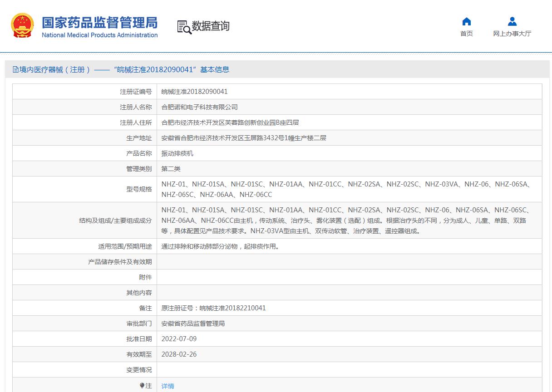Click the bulb icon beside 注
The height and width of the screenshot is (392, 552).
pyautogui.click(x=143, y=386)
